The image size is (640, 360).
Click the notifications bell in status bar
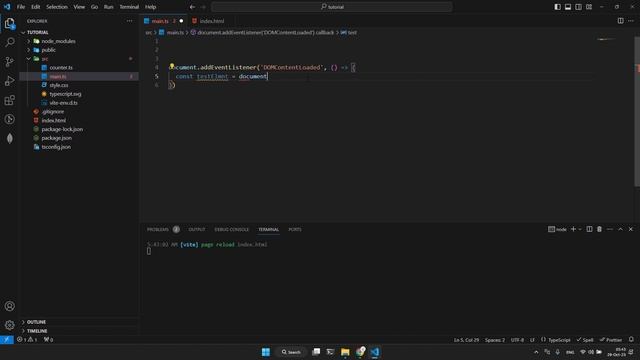click(631, 340)
